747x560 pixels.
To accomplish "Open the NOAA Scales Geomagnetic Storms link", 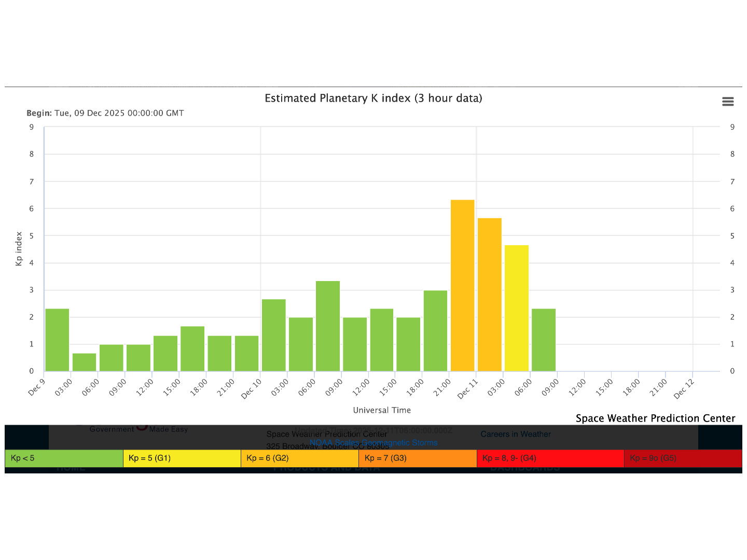I will tap(373, 443).
